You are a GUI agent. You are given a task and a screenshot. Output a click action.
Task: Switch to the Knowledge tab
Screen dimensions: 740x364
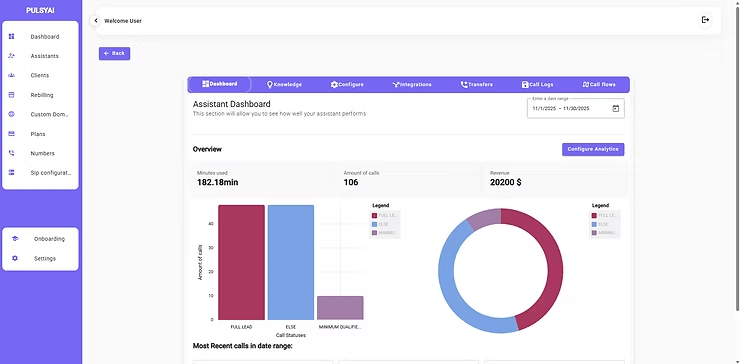coord(284,85)
